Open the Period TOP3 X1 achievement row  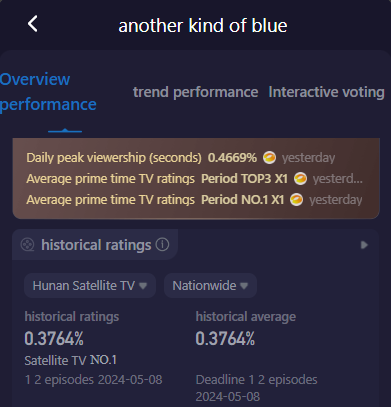194,179
